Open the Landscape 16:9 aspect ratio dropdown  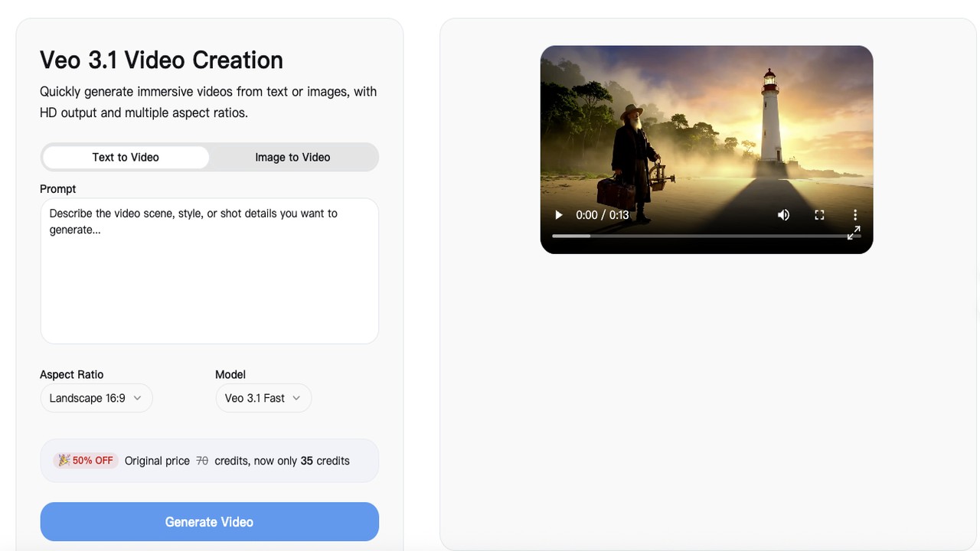pos(96,398)
